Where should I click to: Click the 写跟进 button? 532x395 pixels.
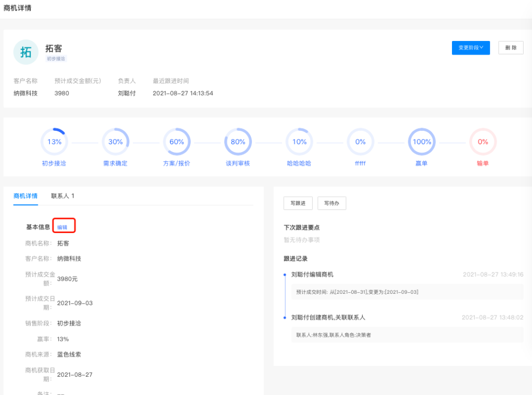pos(298,203)
